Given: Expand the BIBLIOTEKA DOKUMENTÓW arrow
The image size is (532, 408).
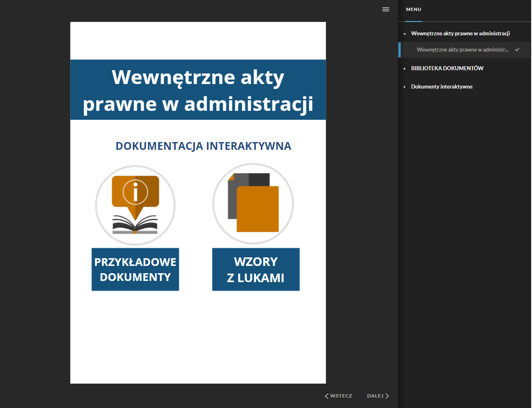Looking at the screenshot, I should [x=405, y=69].
